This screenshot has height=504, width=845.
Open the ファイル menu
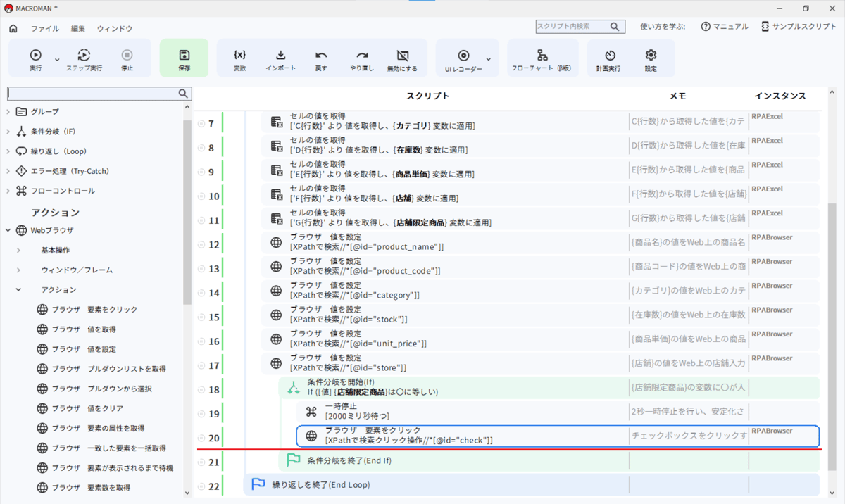coord(45,29)
